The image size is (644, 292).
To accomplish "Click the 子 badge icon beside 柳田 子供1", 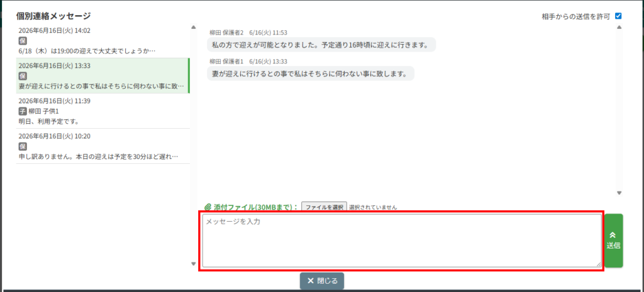I will click(23, 111).
